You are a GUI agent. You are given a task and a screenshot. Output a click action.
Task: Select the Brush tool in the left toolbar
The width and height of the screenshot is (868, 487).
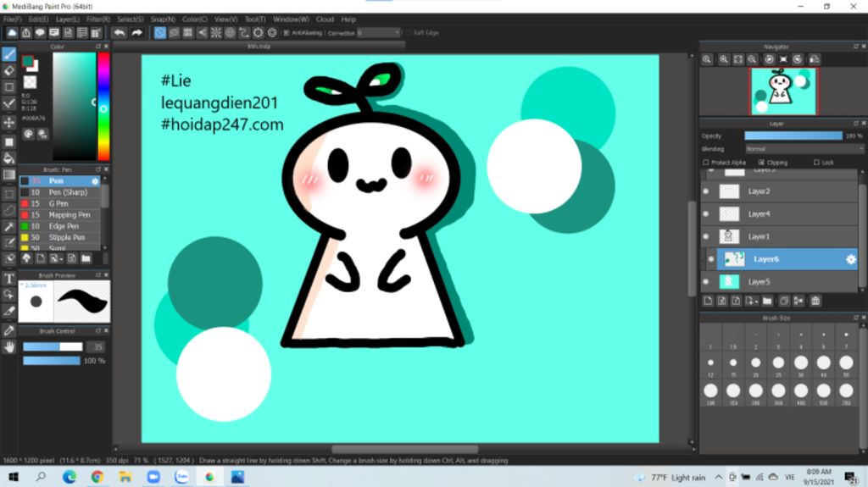tap(8, 53)
